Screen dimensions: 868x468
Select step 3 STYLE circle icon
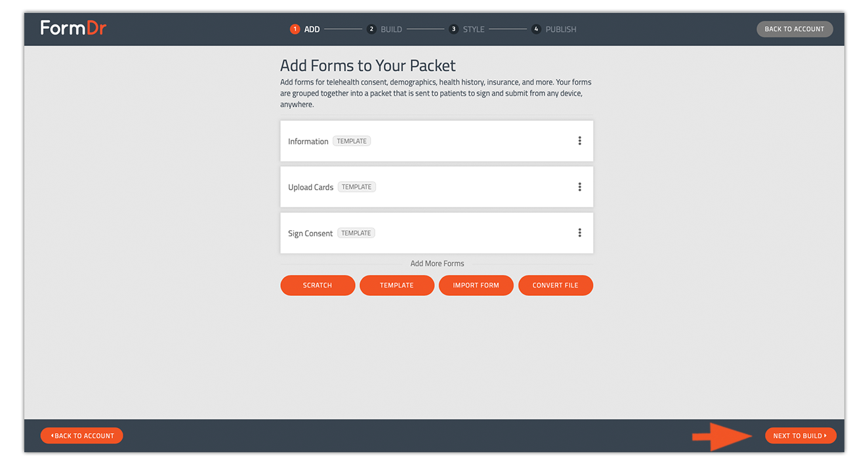tap(453, 29)
